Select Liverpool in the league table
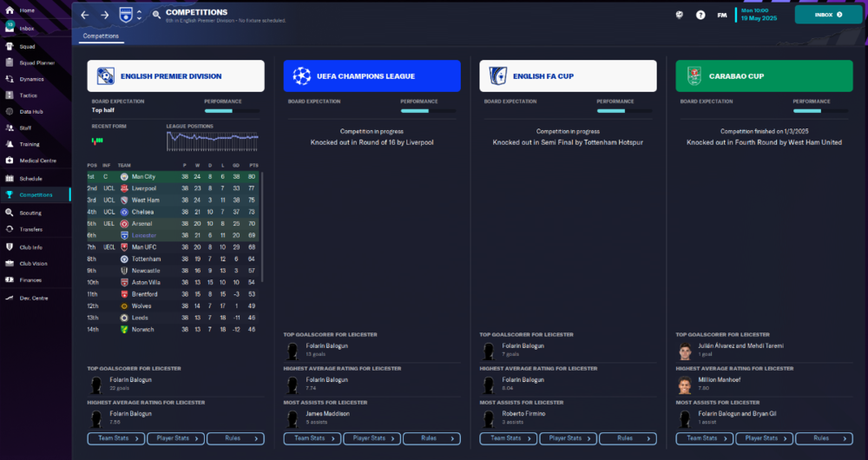The width and height of the screenshot is (868, 460). pyautogui.click(x=144, y=188)
